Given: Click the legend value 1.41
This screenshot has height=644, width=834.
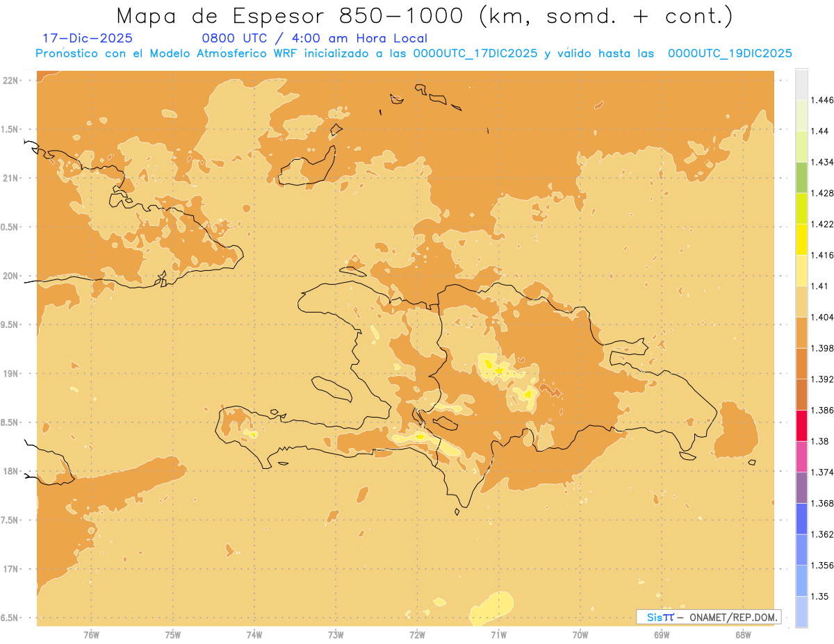Looking at the screenshot, I should (819, 286).
